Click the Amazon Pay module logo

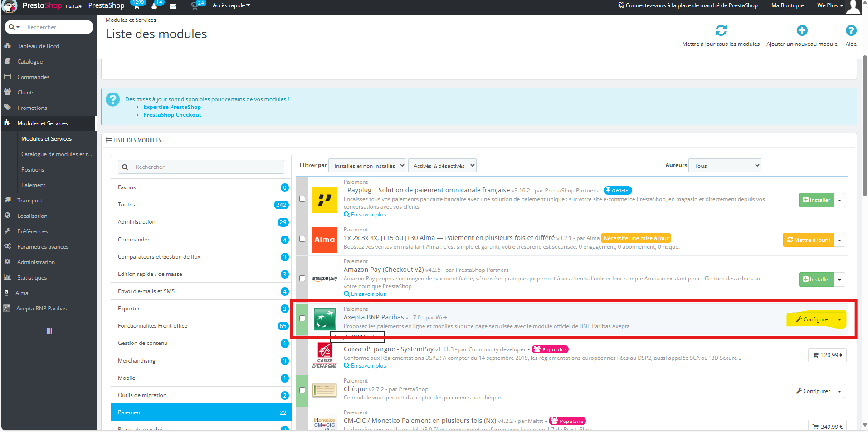324,279
